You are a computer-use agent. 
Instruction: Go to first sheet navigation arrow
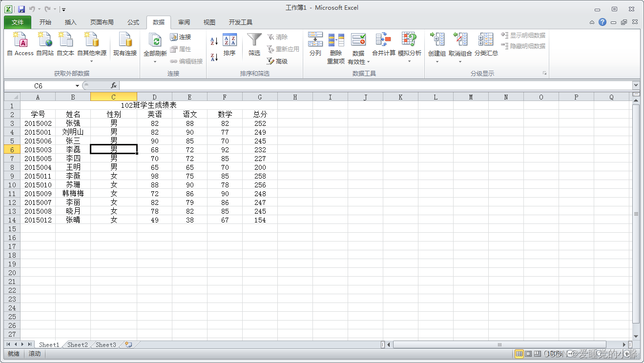click(8, 344)
